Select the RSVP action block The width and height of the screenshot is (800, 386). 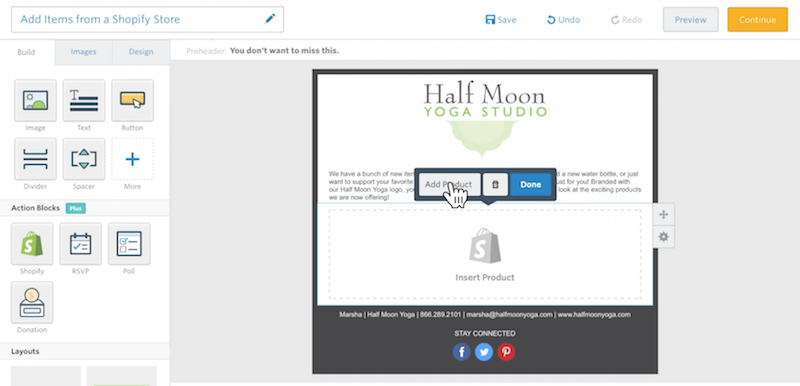coord(81,244)
